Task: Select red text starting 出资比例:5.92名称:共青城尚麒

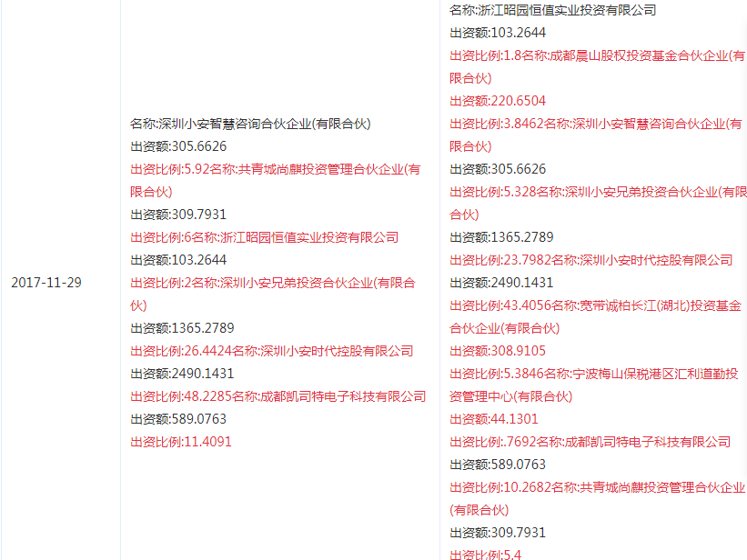Action: (276, 181)
